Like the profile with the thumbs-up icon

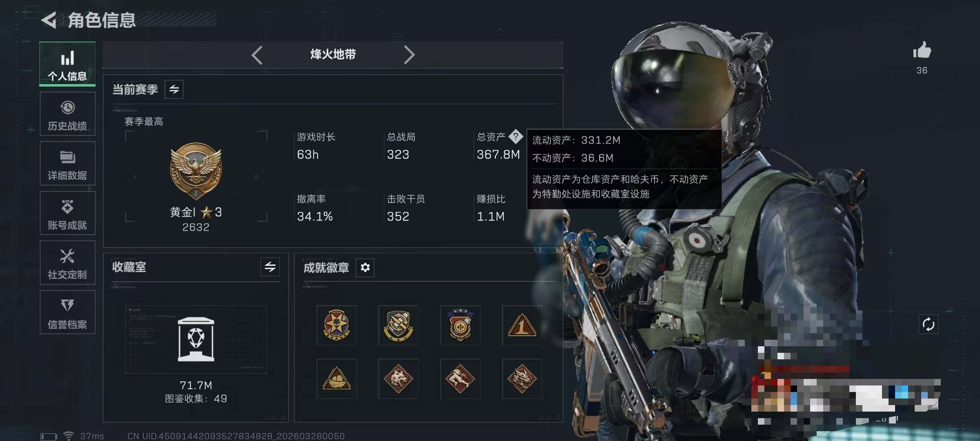coord(922,50)
